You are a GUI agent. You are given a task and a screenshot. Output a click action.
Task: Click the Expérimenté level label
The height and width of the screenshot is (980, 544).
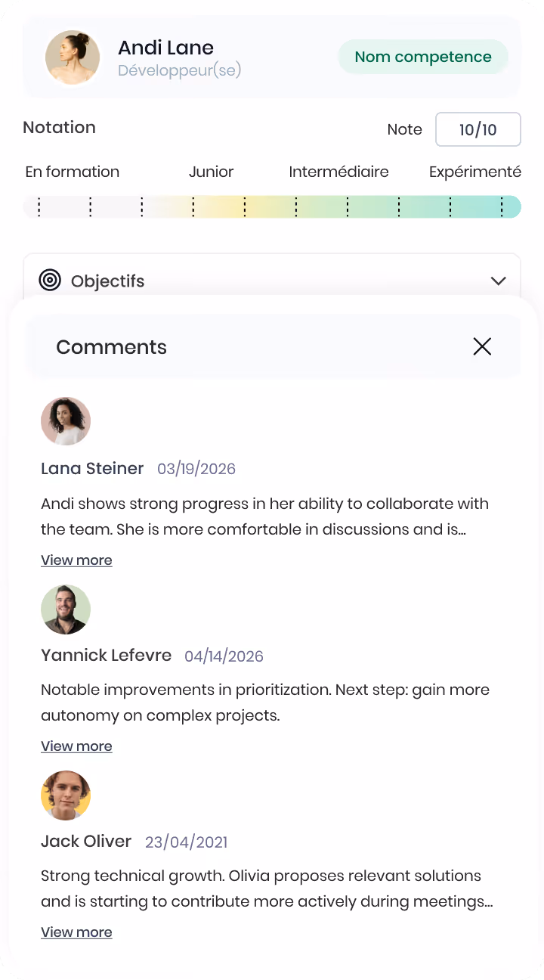click(x=475, y=172)
